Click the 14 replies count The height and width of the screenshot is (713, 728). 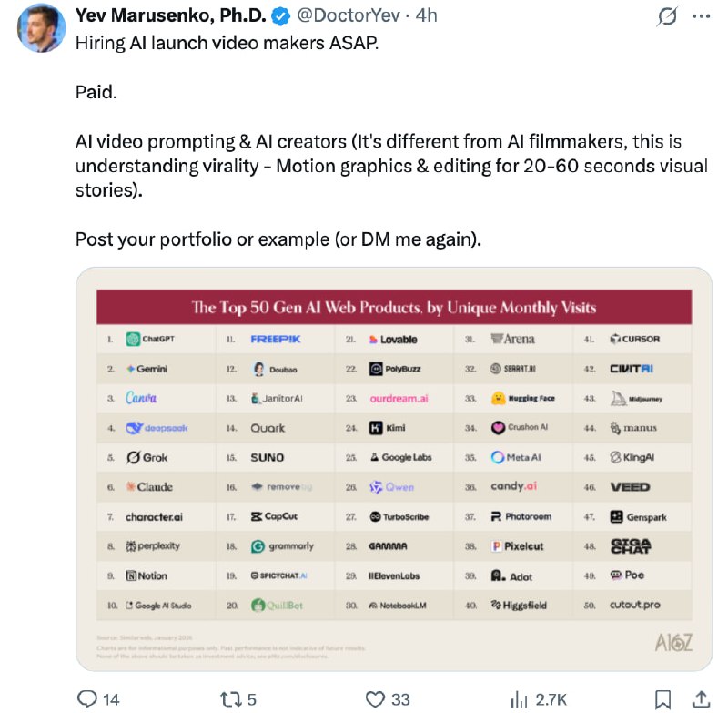tap(111, 698)
